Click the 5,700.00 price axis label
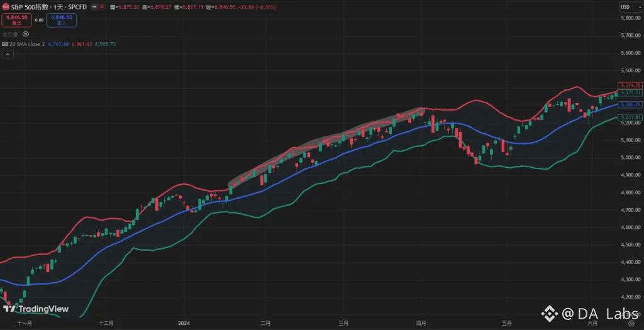644x330 pixels. pyautogui.click(x=631, y=36)
